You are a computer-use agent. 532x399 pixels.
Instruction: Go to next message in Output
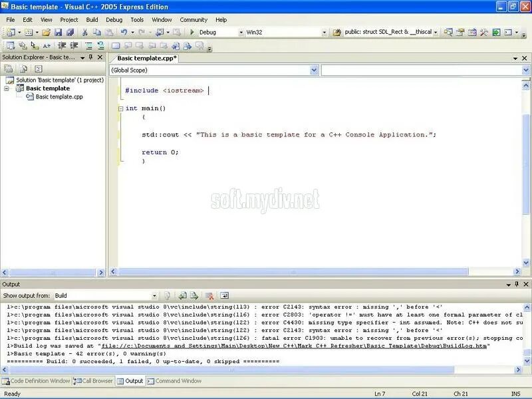coord(194,296)
